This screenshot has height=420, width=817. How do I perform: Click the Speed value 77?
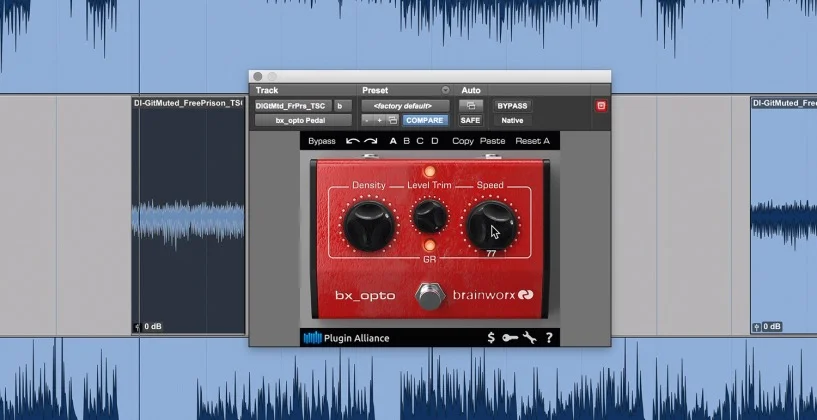(x=491, y=254)
